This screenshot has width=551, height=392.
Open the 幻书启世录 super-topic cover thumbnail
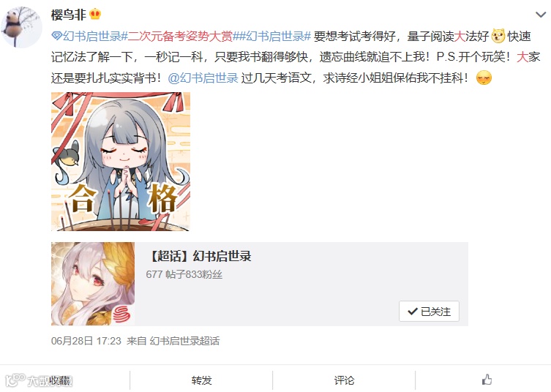[x=93, y=284]
